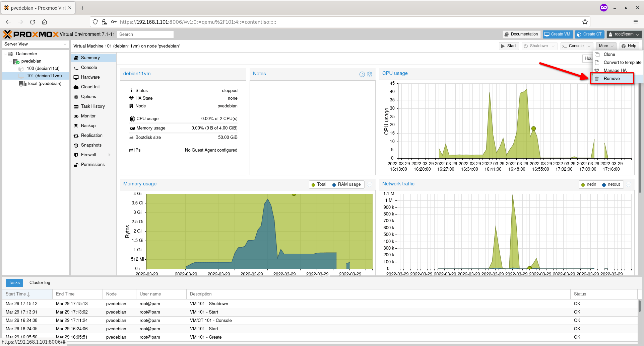Click the task log vertical scrollbar
The width and height of the screenshot is (644, 346).
tap(639, 306)
